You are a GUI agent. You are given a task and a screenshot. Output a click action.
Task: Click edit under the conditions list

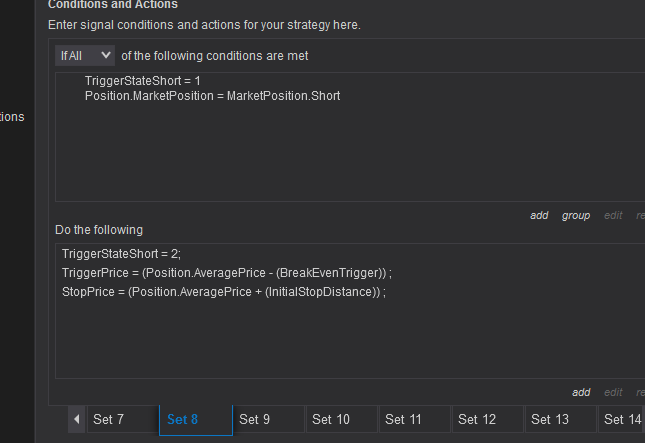click(613, 215)
